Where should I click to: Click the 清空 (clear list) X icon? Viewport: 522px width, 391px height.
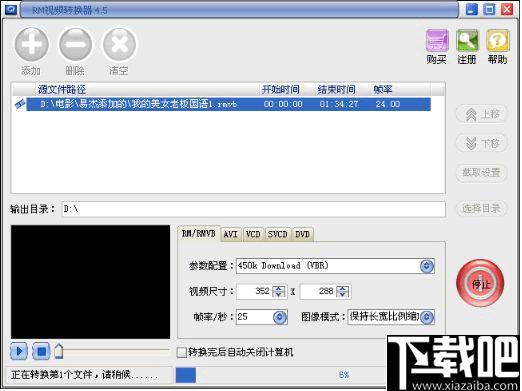pos(119,44)
